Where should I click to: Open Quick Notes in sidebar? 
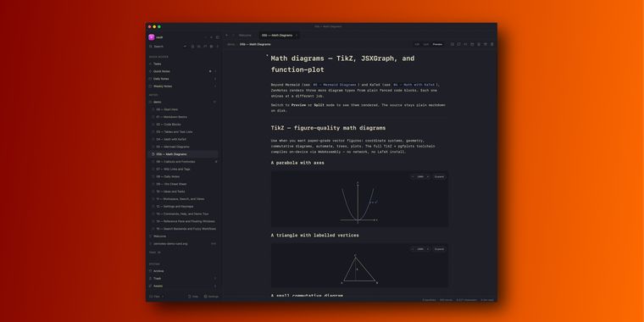pos(183,71)
